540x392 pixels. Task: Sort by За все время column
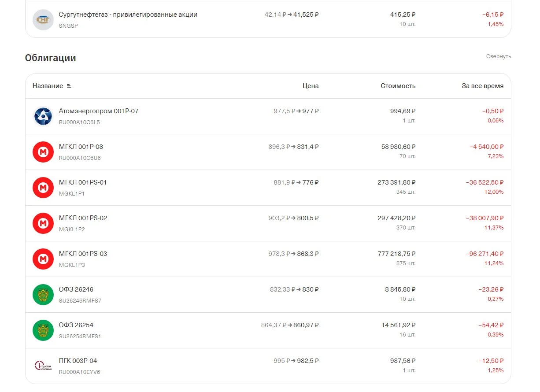483,86
